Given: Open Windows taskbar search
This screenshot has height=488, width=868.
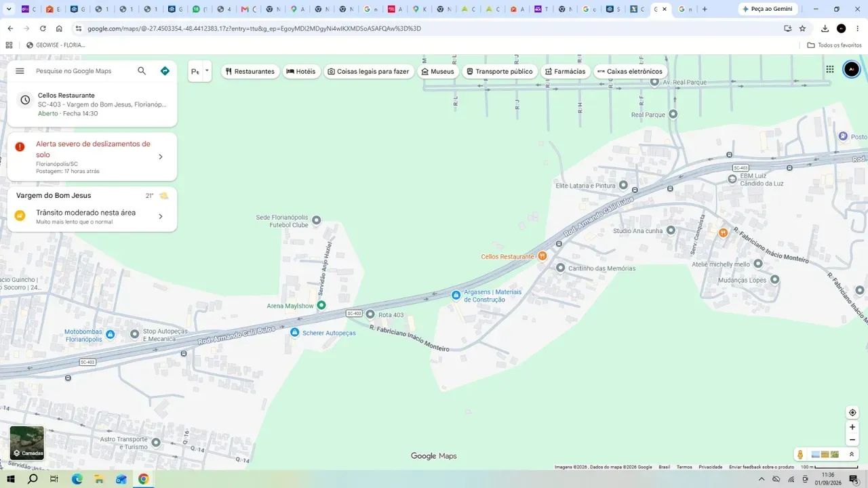Looking at the screenshot, I should coord(33,479).
